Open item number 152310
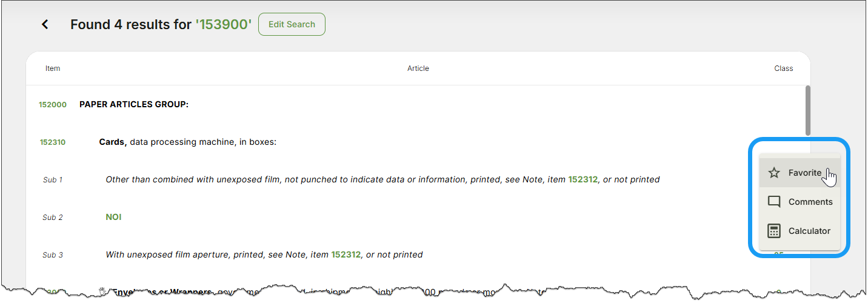Screen dimensions: 868x306 [x=53, y=142]
